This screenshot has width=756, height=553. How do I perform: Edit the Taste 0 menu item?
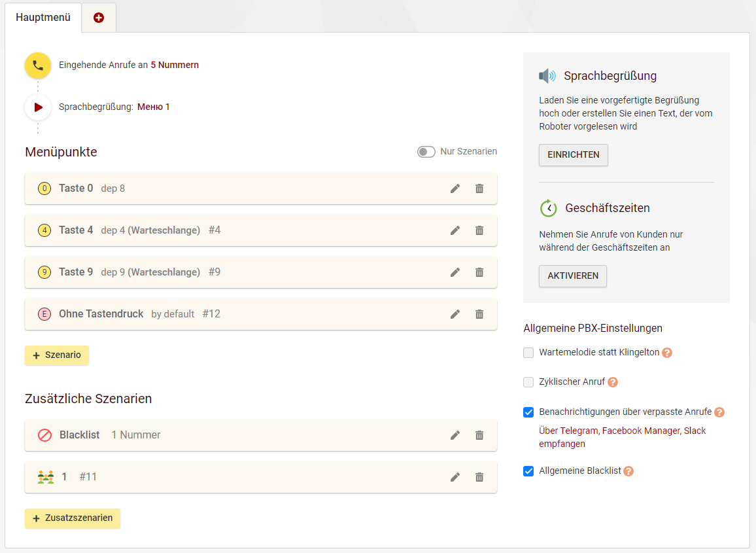455,188
